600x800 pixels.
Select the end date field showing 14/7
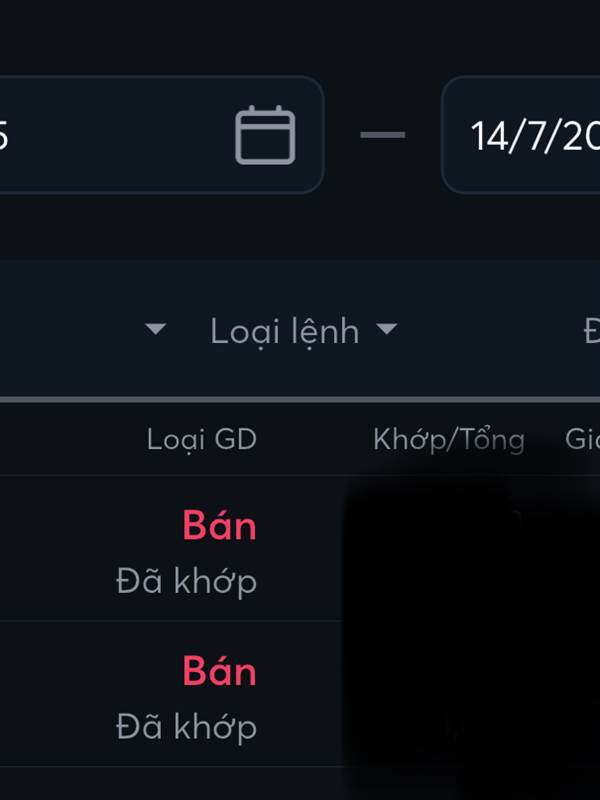521,135
